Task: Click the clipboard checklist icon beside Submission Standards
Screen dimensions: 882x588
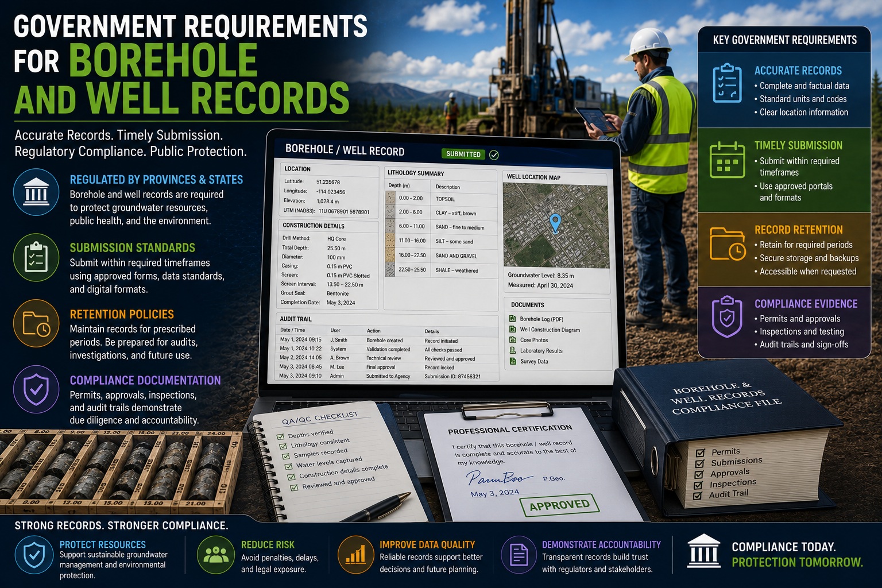Action: 36,257
